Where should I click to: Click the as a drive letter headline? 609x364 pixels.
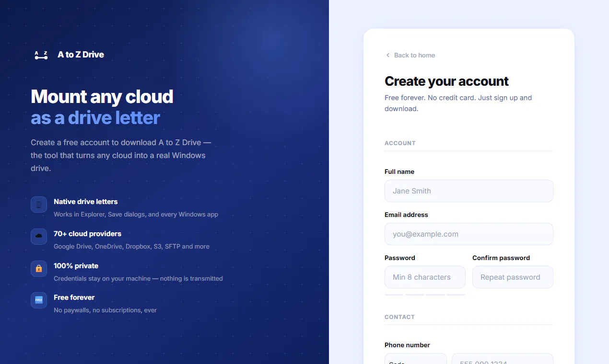tap(95, 118)
